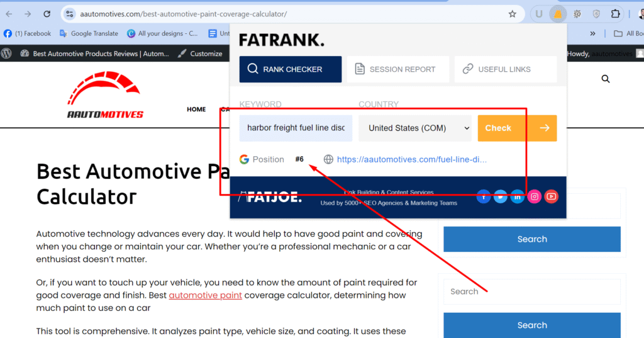Image resolution: width=644 pixels, height=338 pixels.
Task: Go back with the browser back arrow
Action: pos(9,14)
